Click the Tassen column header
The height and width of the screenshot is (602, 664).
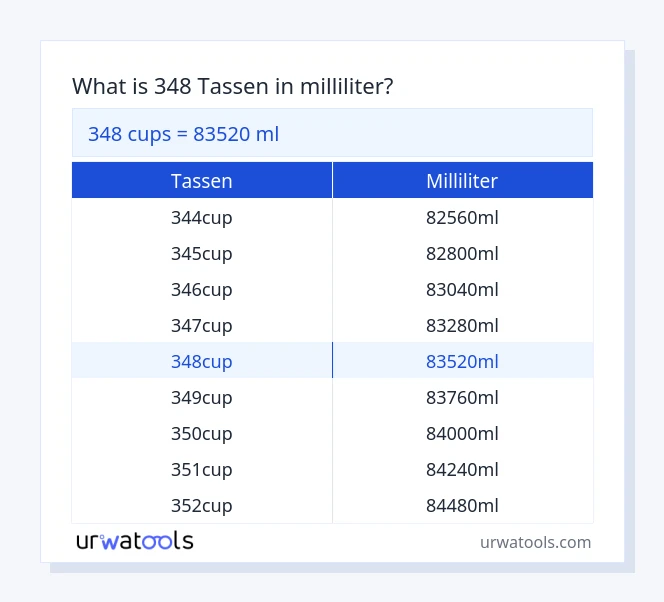click(x=202, y=181)
